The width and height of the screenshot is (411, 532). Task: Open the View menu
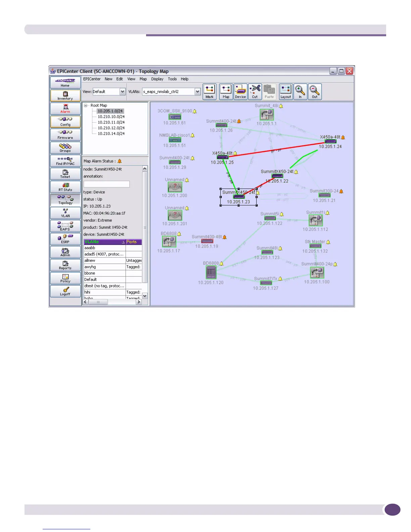[131, 79]
